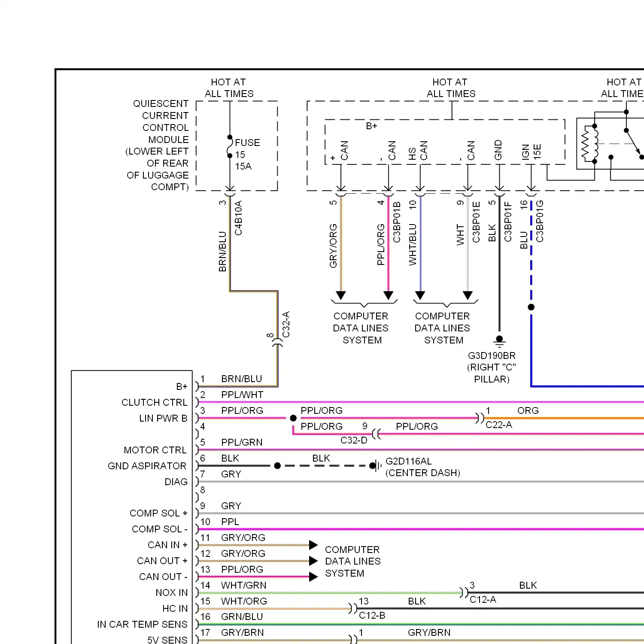Click the MOTOR CTRL pin label
The image size is (644, 644).
click(155, 450)
